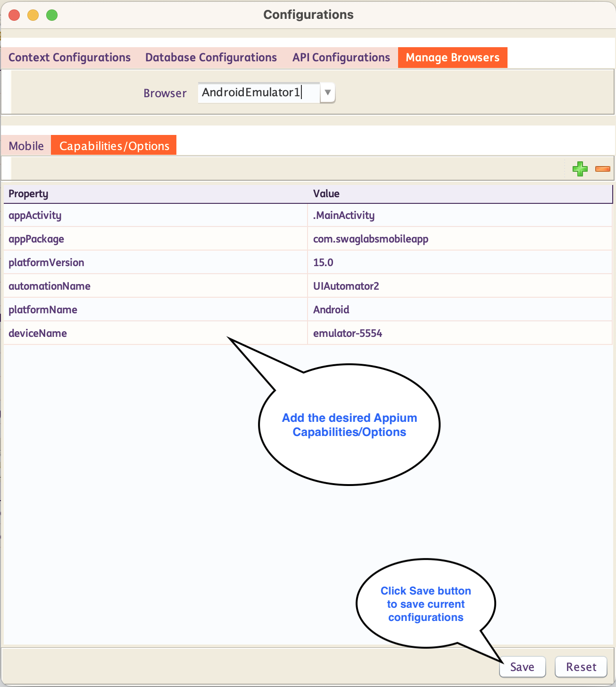Click the UIAutomator2 value cell
This screenshot has width=616, height=687.
346,286
